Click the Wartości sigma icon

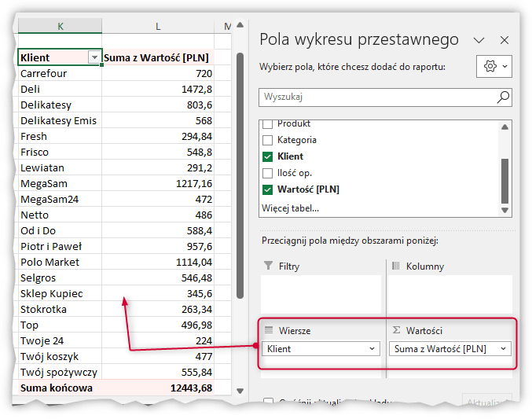point(396,329)
